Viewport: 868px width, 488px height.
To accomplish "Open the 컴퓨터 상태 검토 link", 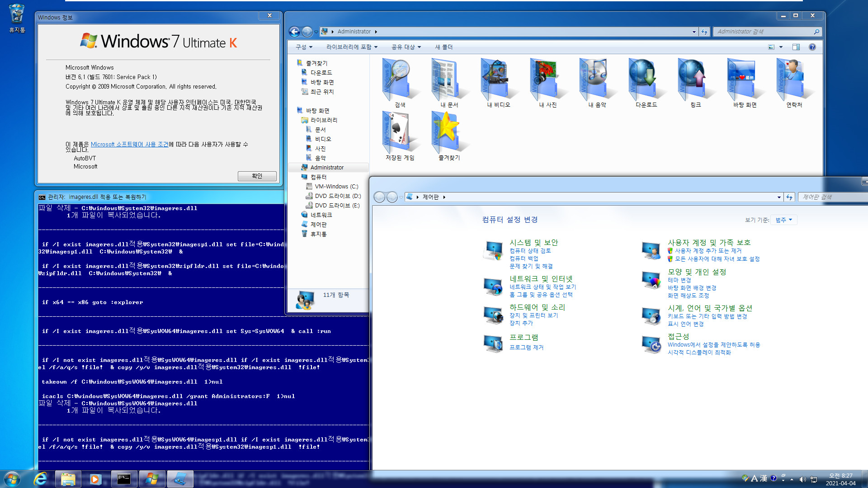I will (x=530, y=251).
